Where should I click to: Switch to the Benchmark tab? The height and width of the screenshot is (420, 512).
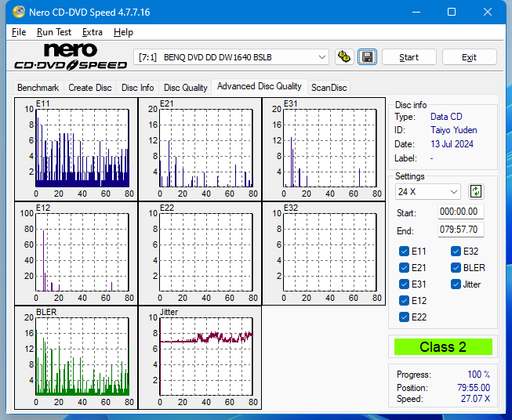point(38,88)
